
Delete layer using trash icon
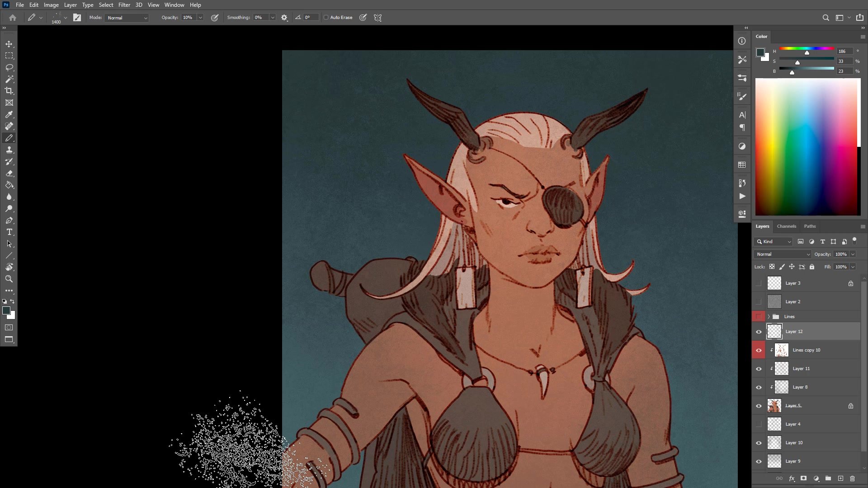852,478
